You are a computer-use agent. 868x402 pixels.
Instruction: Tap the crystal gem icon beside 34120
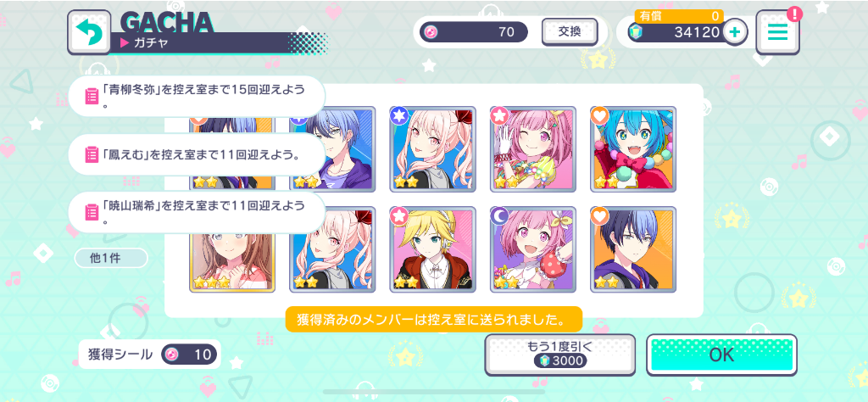click(x=636, y=33)
